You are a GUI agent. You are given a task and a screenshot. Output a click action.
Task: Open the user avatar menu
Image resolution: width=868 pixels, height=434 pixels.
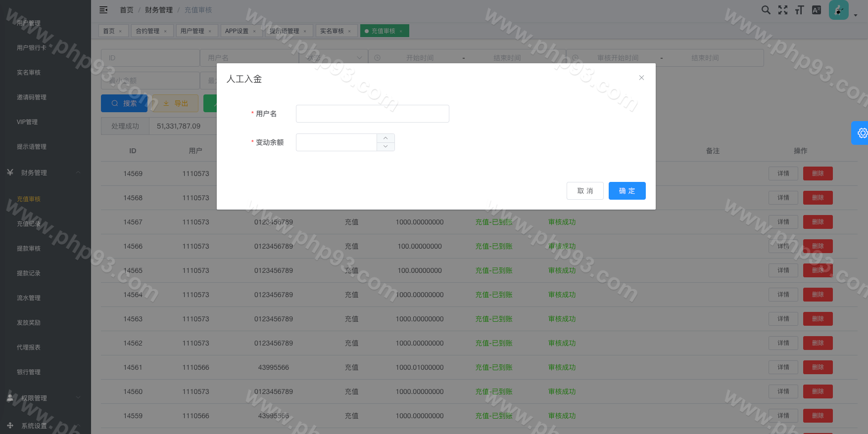839,10
